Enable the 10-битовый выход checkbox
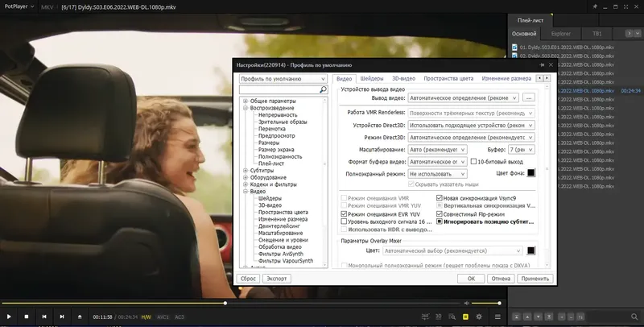This screenshot has width=644, height=327. [473, 161]
